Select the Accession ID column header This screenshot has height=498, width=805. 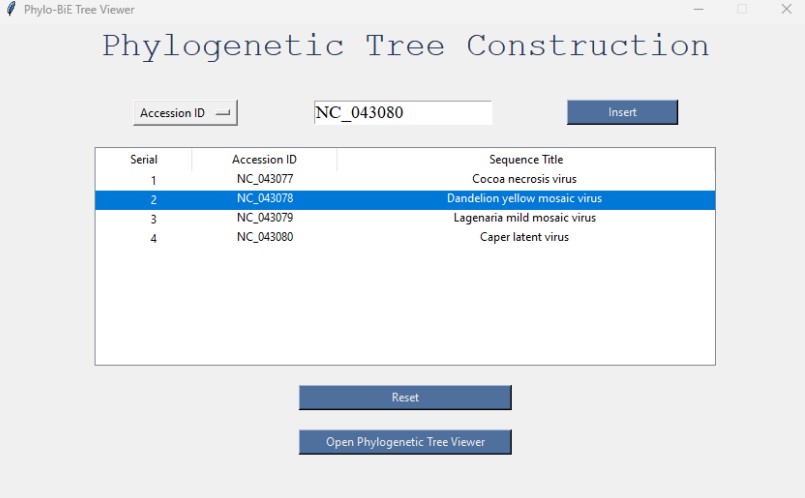point(264,160)
